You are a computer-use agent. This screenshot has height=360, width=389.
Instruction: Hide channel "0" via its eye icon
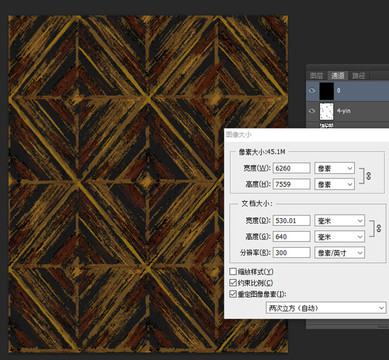(312, 91)
